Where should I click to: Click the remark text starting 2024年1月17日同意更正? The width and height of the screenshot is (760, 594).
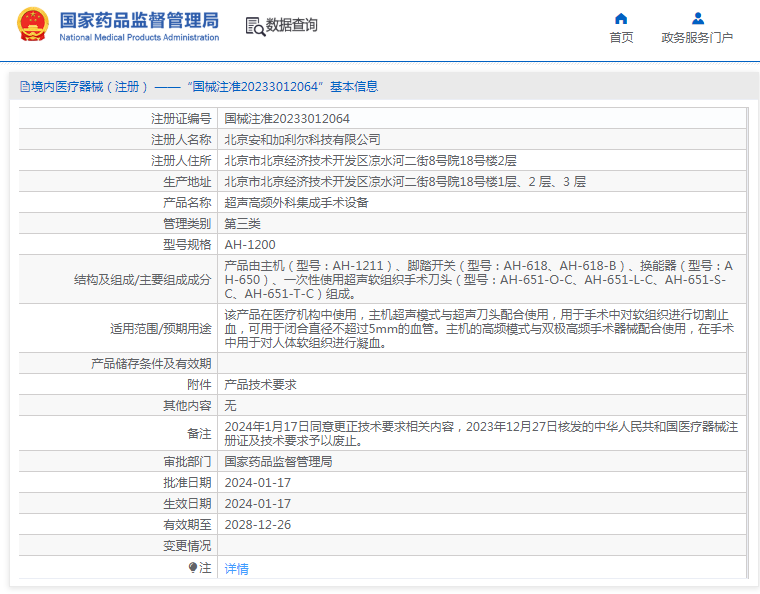(481, 434)
